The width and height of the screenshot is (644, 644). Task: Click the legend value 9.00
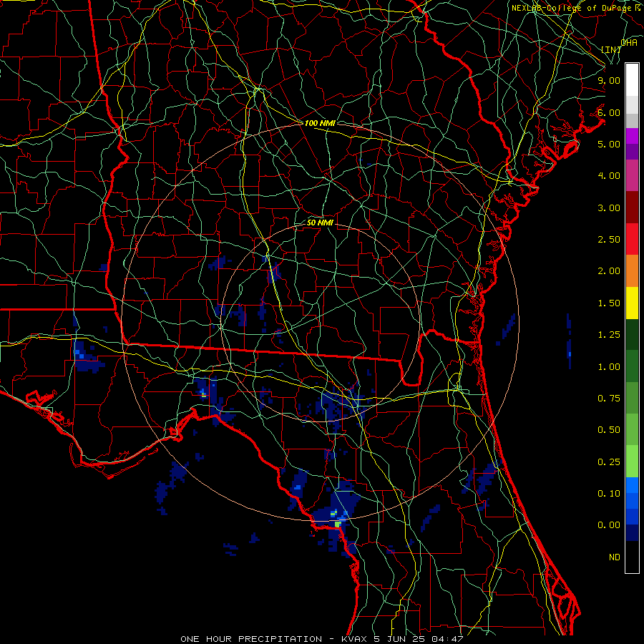609,80
